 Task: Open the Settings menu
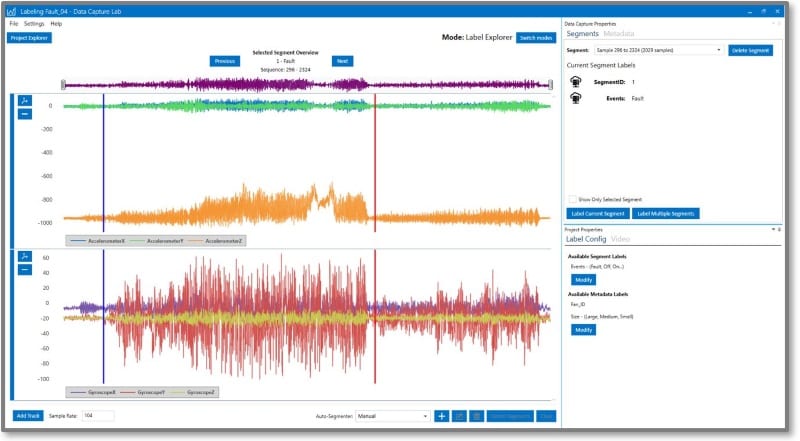coord(34,23)
